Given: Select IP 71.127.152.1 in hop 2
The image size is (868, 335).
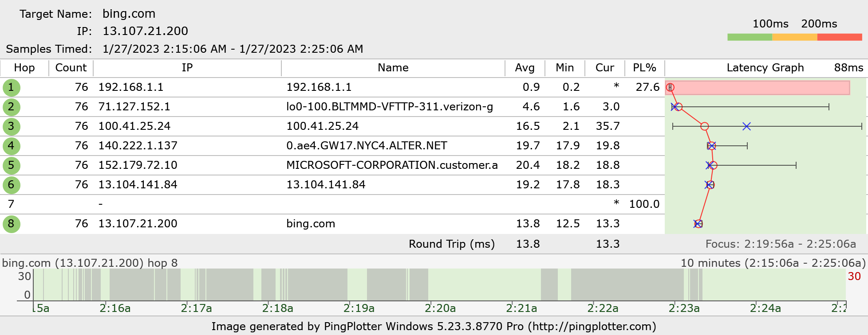Looking at the screenshot, I should 134,107.
